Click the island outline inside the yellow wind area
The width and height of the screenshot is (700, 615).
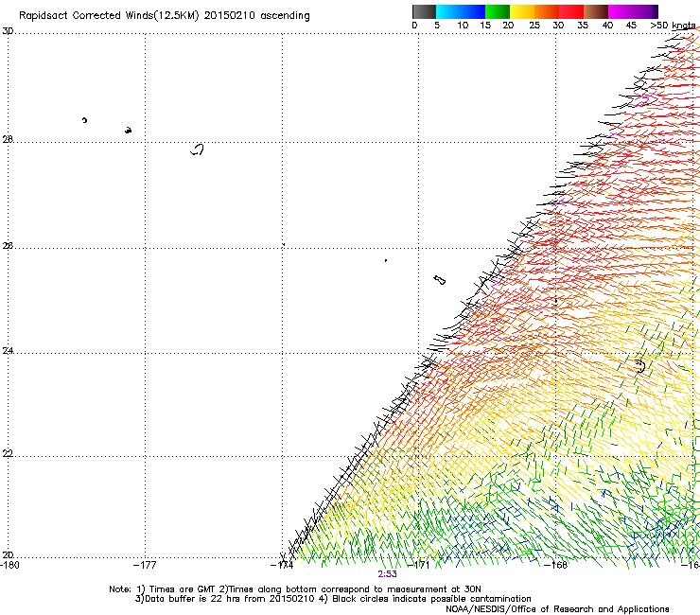640,366
